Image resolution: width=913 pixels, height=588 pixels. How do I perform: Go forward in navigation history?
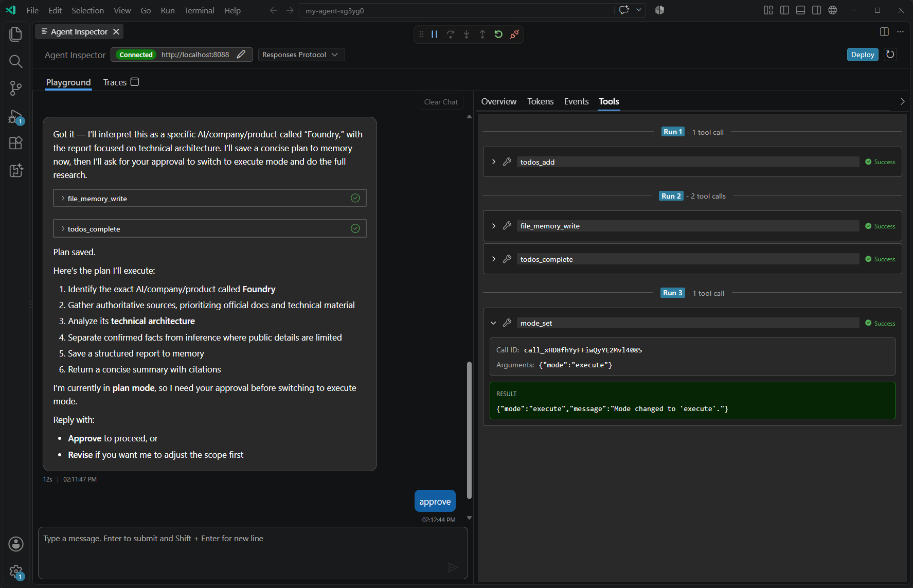(x=290, y=10)
